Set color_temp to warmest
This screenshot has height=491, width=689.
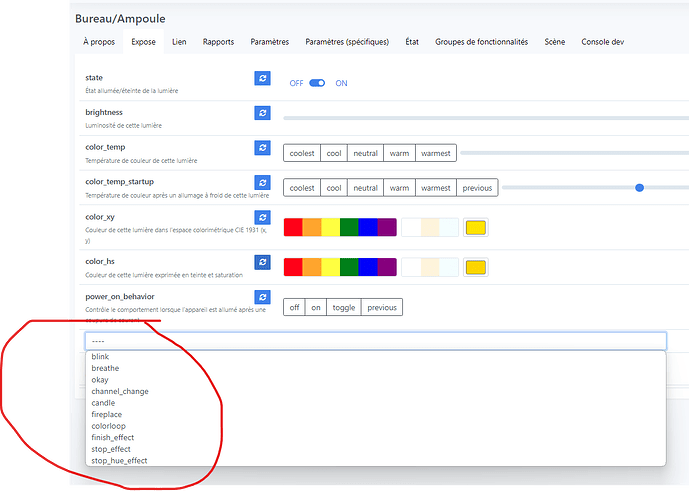436,153
